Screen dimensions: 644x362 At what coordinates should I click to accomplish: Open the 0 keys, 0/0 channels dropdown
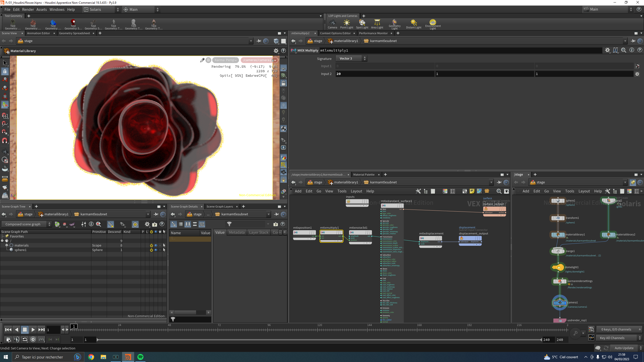pos(619,330)
